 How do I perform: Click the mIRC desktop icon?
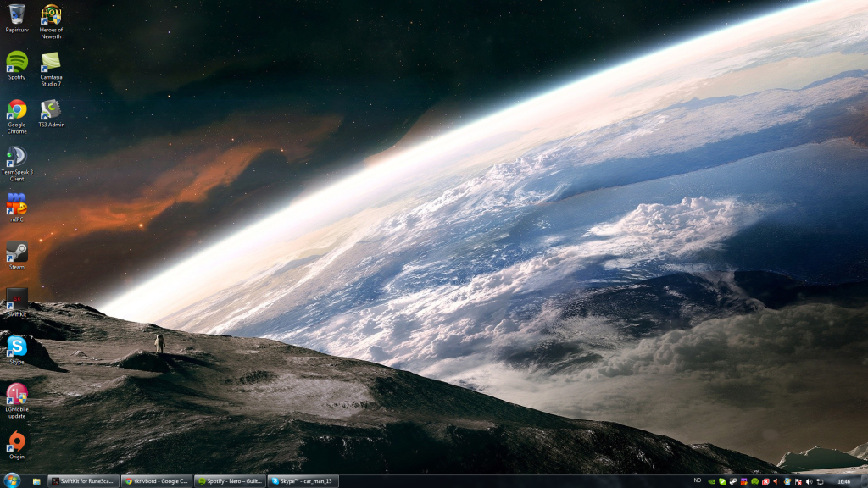tap(16, 204)
